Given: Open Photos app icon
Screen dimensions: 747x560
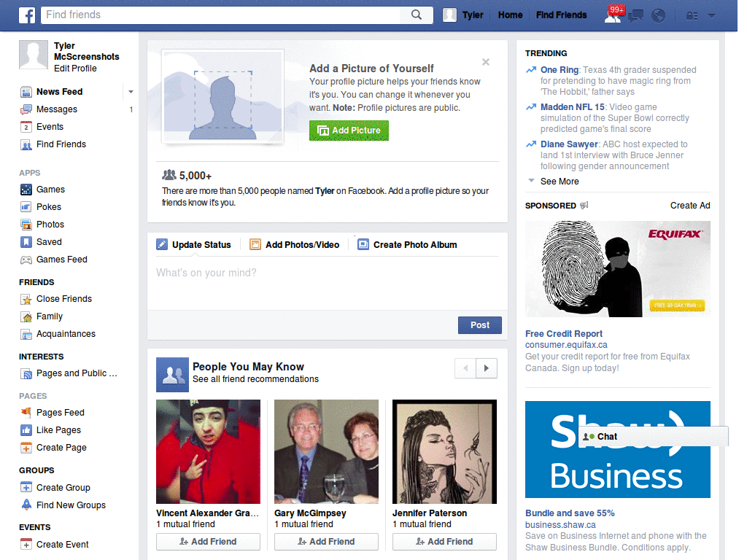Looking at the screenshot, I should [x=26, y=225].
